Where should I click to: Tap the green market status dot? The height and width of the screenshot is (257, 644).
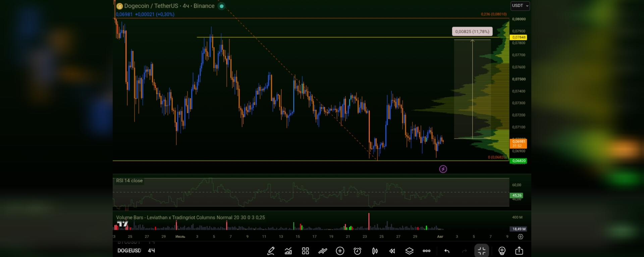[x=221, y=6]
